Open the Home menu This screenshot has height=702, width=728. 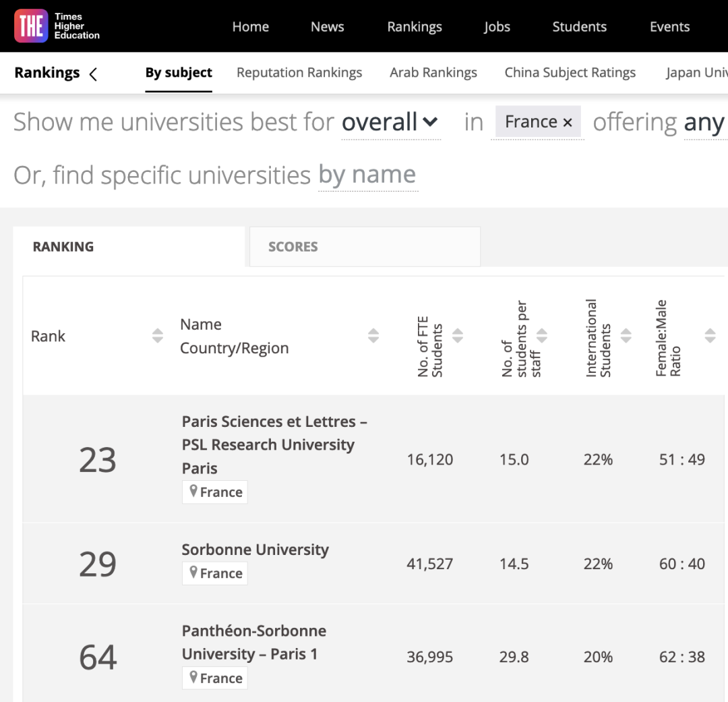coord(251,26)
